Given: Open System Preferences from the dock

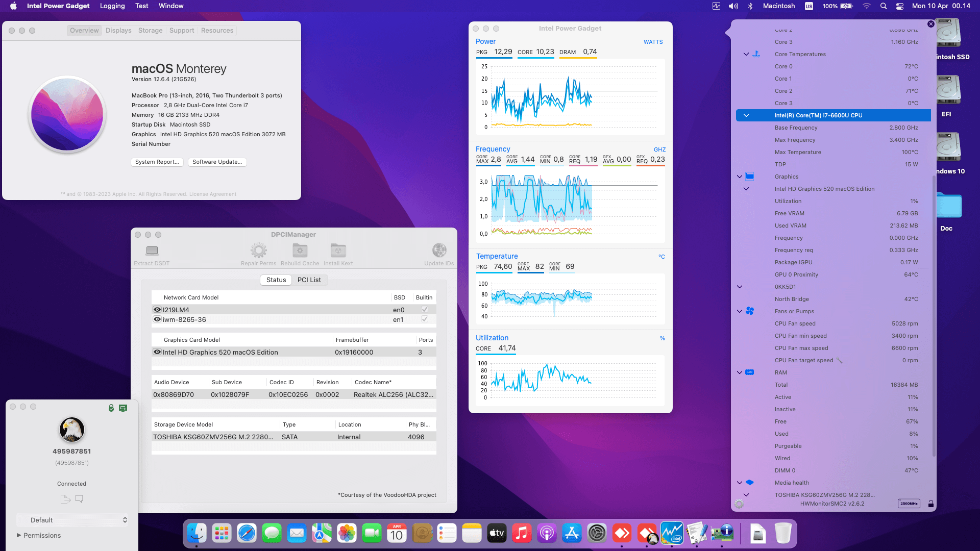Looking at the screenshot, I should 597,534.
